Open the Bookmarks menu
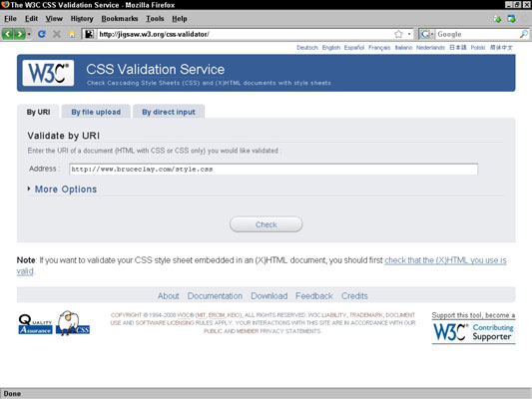Image resolution: width=532 pixels, height=399 pixels. coord(120,19)
